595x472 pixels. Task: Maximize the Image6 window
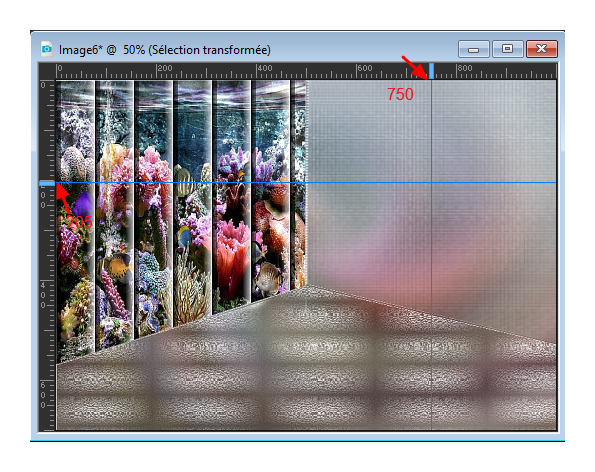pos(508,49)
